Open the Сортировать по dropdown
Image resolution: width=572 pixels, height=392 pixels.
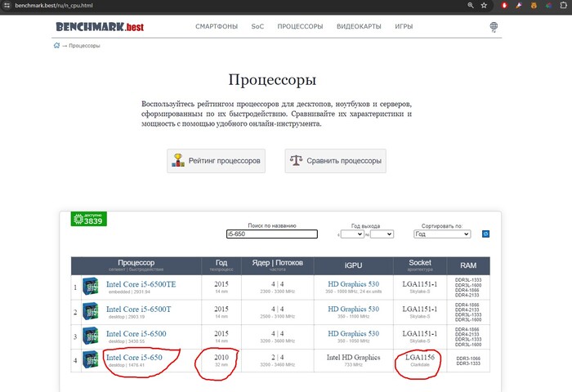click(442, 234)
